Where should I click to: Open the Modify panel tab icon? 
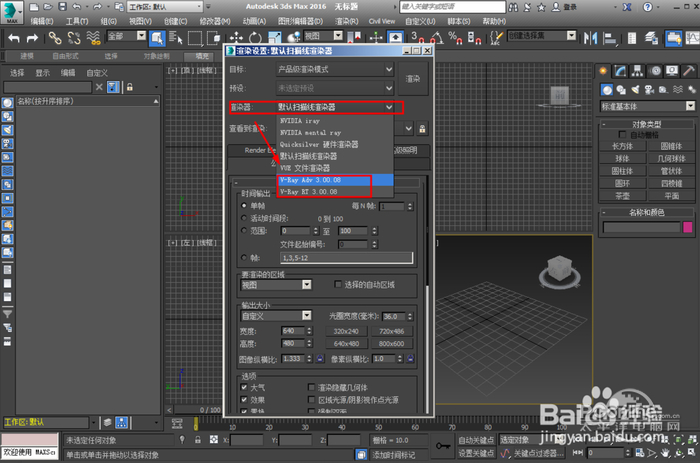pos(620,71)
